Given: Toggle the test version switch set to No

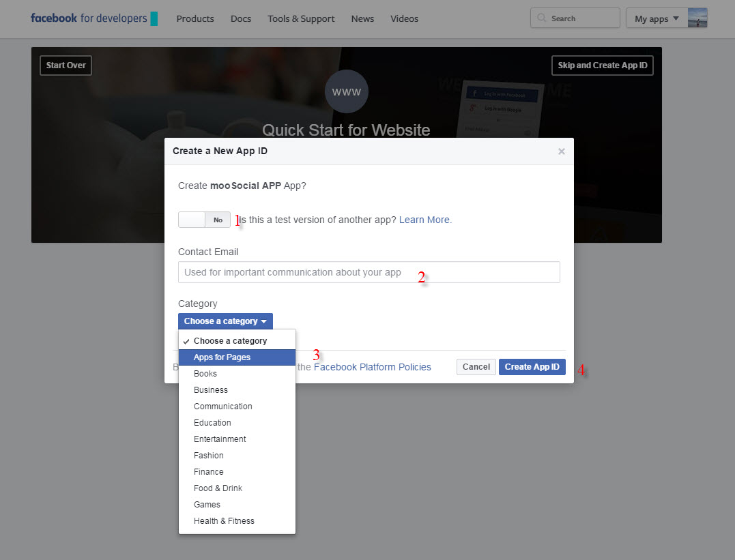Looking at the screenshot, I should click(x=204, y=220).
